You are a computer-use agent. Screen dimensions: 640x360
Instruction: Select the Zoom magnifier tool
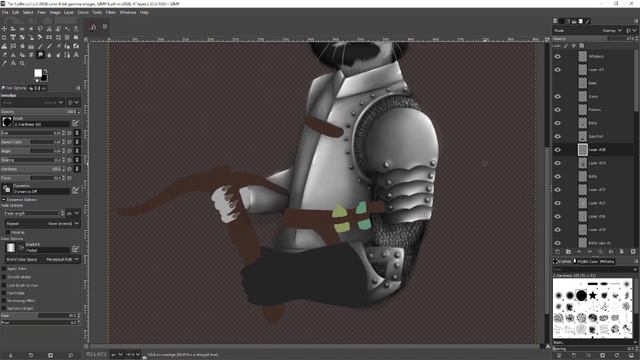coord(22,64)
